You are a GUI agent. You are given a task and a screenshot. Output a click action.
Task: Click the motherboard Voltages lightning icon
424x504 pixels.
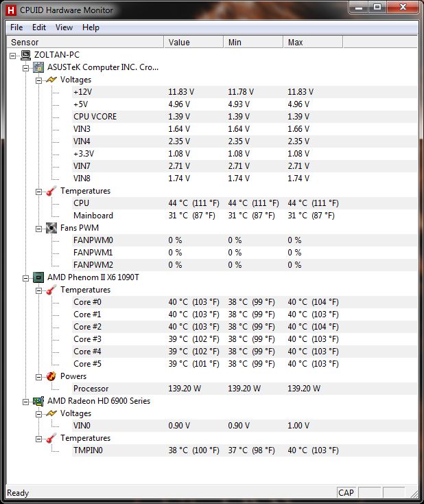pyautogui.click(x=51, y=80)
